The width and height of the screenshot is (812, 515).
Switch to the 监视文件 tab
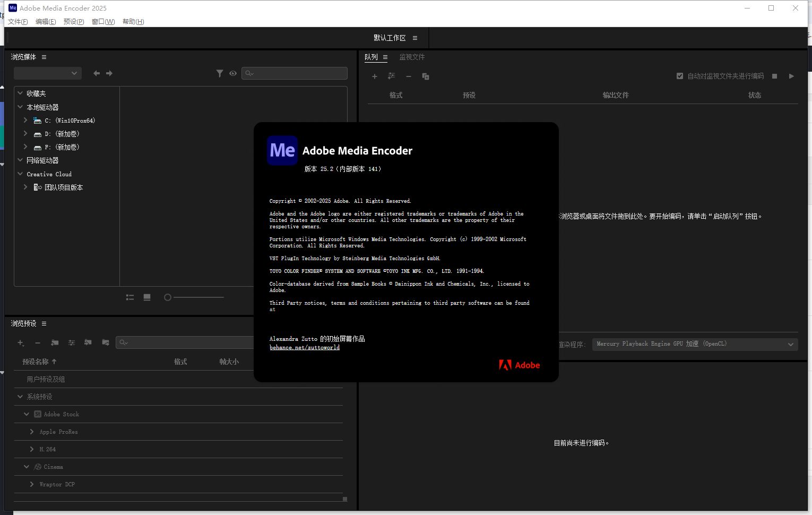click(x=412, y=57)
